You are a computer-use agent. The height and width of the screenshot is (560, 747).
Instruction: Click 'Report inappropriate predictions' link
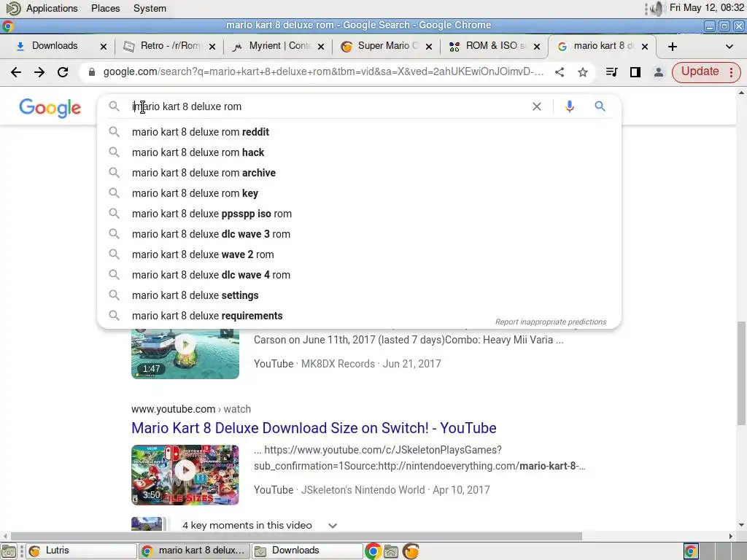click(551, 322)
